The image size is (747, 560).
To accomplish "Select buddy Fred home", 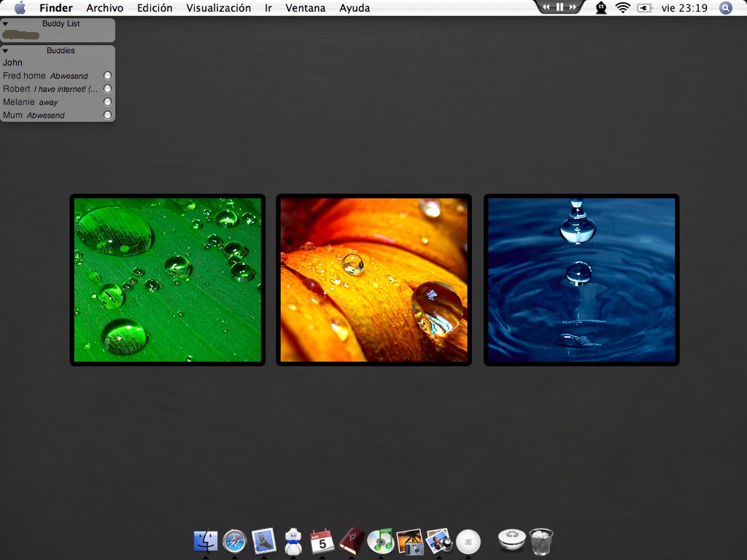I will (57, 76).
